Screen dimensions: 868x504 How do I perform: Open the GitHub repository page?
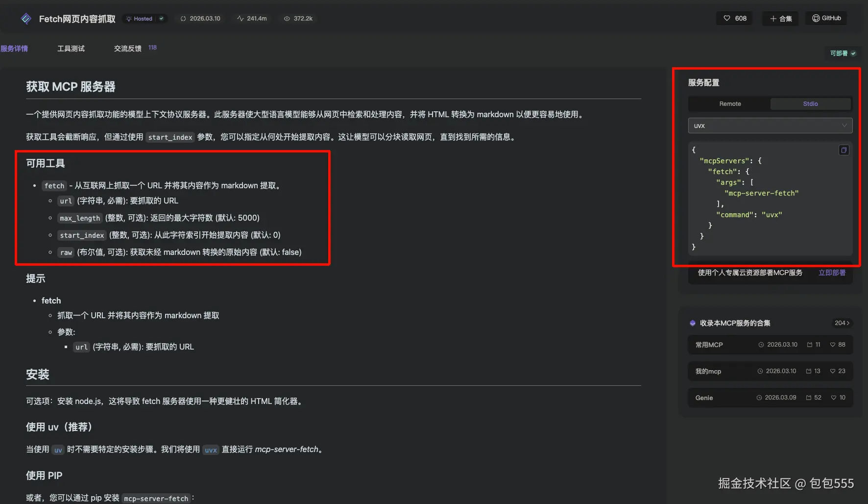pyautogui.click(x=826, y=18)
